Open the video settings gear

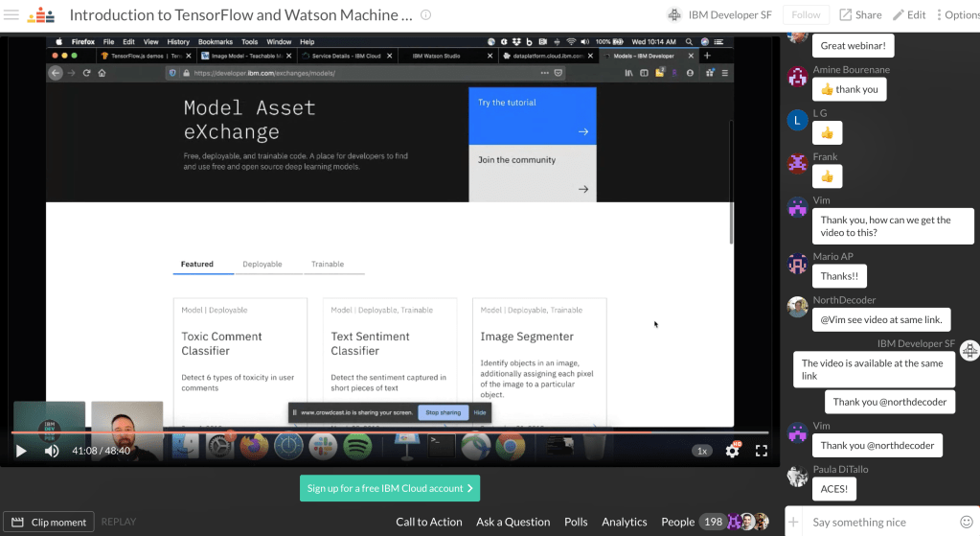[733, 451]
